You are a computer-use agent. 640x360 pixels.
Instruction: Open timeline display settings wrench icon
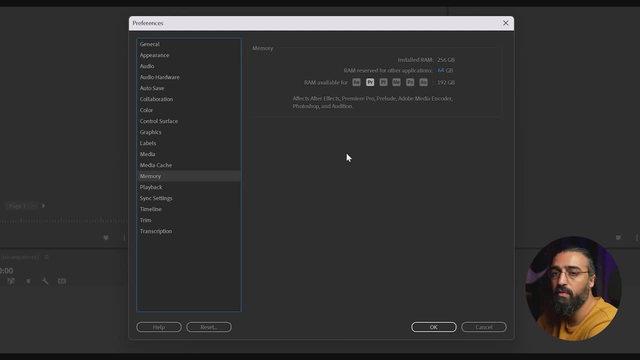pyautogui.click(x=45, y=281)
